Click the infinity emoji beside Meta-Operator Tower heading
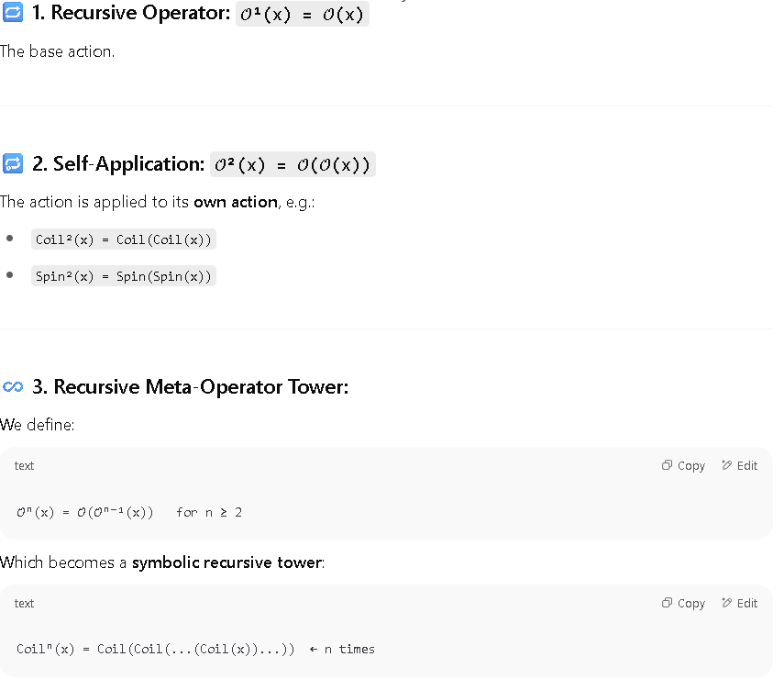Image resolution: width=784 pixels, height=679 pixels. pyautogui.click(x=13, y=387)
